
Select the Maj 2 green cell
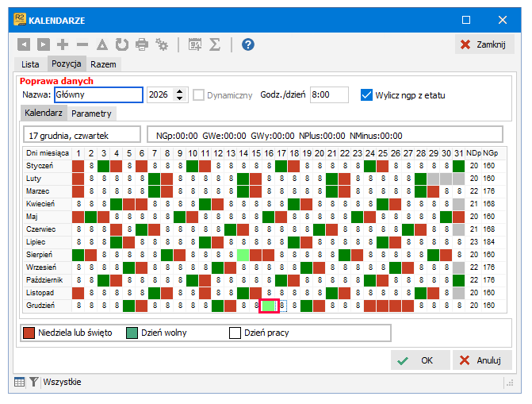coord(91,217)
